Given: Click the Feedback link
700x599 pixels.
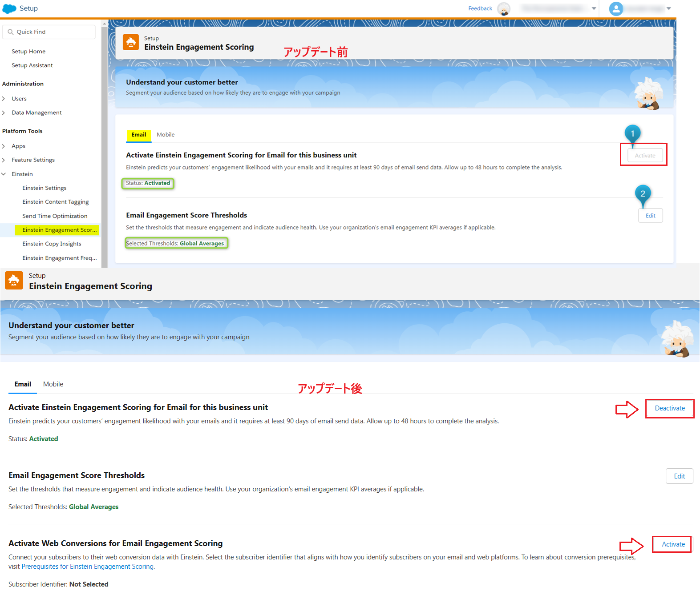Looking at the screenshot, I should pos(480,8).
